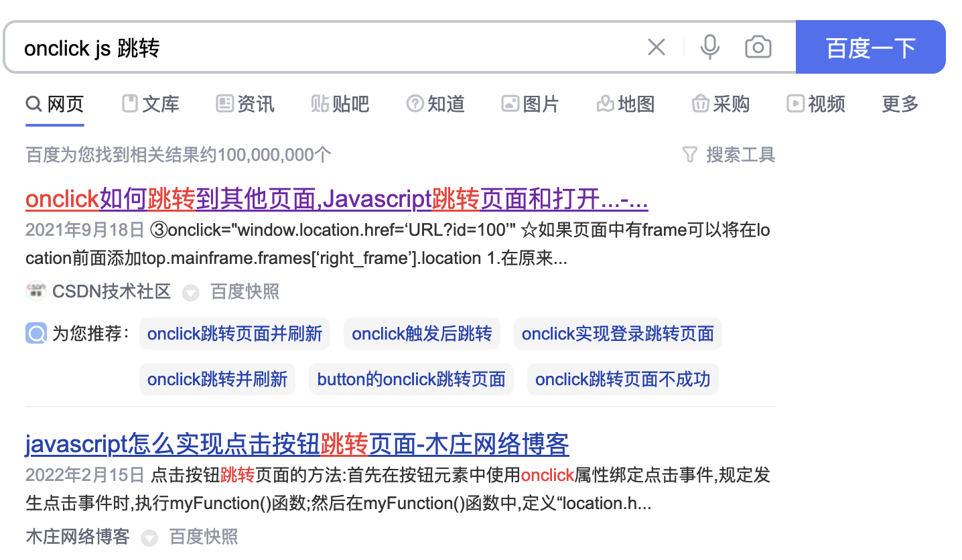This screenshot has width=962, height=560.
Task: Select suggestion onclick跳转并刷新
Action: 217,379
